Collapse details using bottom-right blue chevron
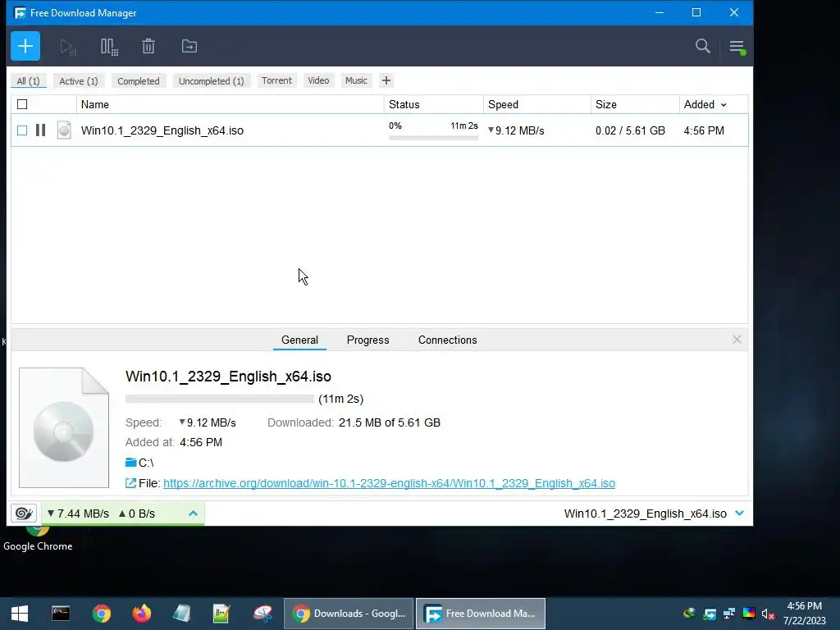The width and height of the screenshot is (840, 630). click(x=740, y=514)
